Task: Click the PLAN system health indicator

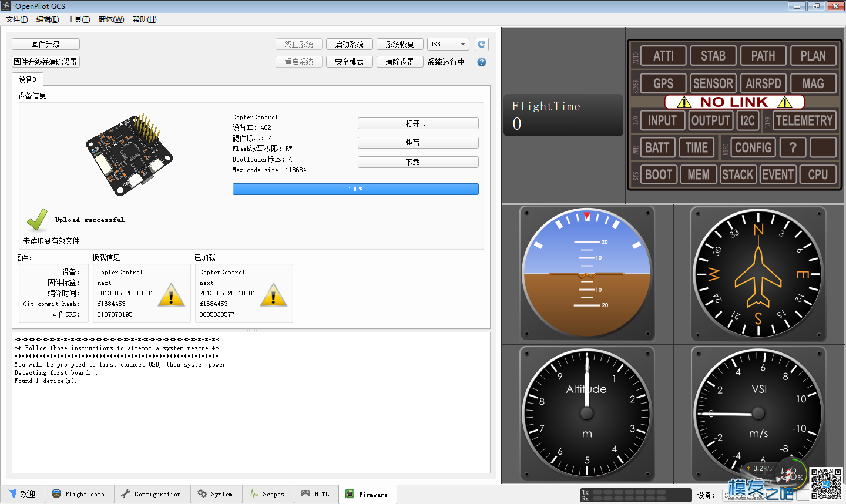Action: [x=813, y=56]
